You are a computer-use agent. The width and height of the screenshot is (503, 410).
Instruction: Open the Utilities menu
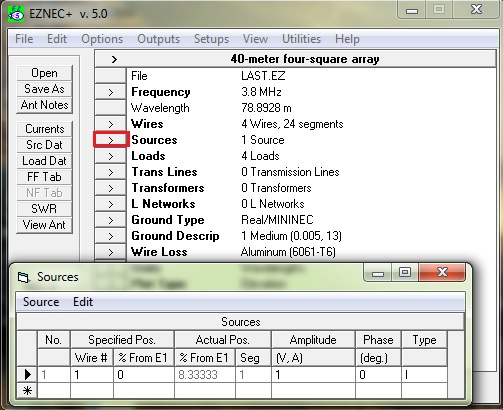click(x=301, y=39)
